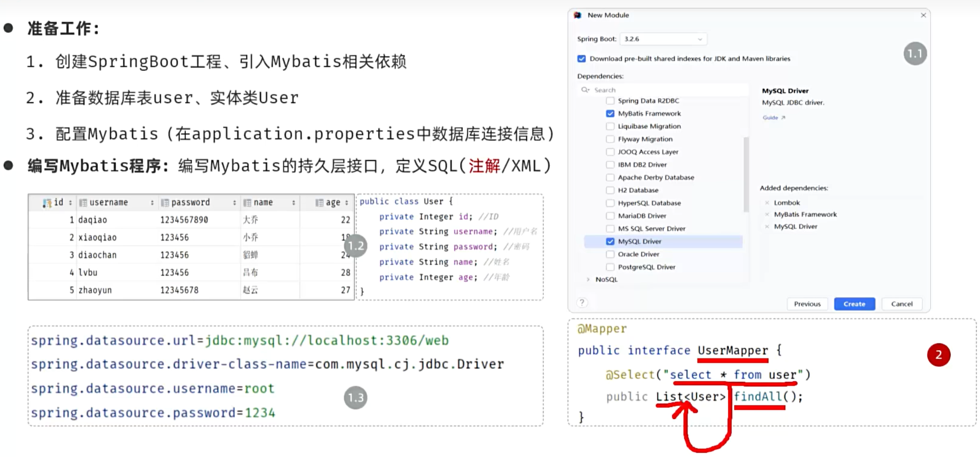Click the dependencies list scrollbar
The height and width of the screenshot is (457, 980).
pos(746,175)
